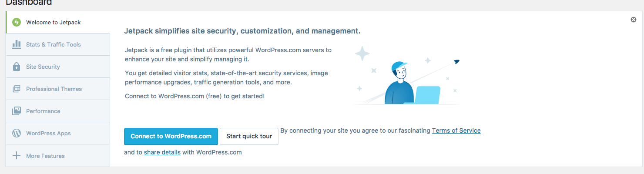
Task: Click the plus icon for More Features
Action: 17,156
